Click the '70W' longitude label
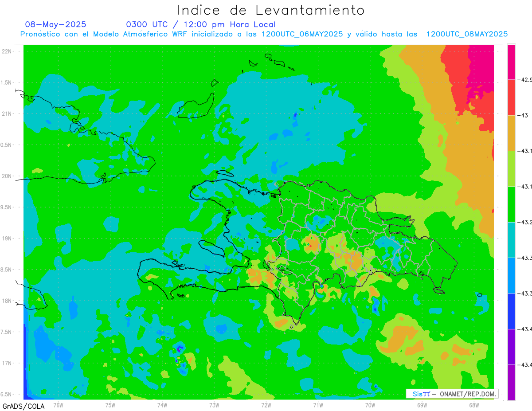The width and height of the screenshot is (532, 411). (370, 405)
